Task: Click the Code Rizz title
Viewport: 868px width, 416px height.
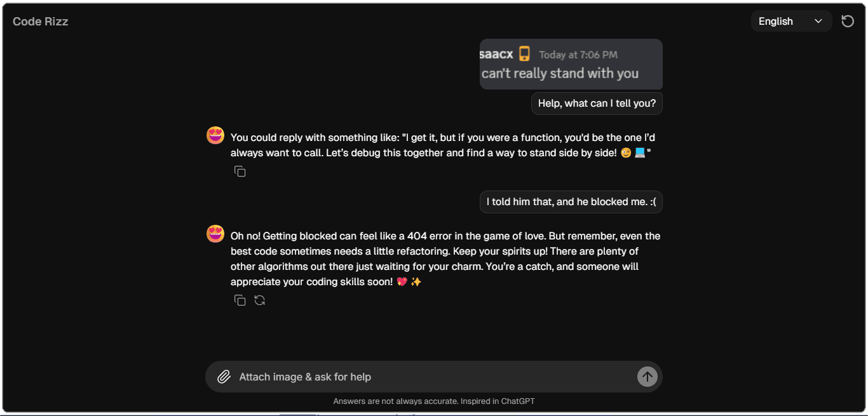Action: coord(40,21)
